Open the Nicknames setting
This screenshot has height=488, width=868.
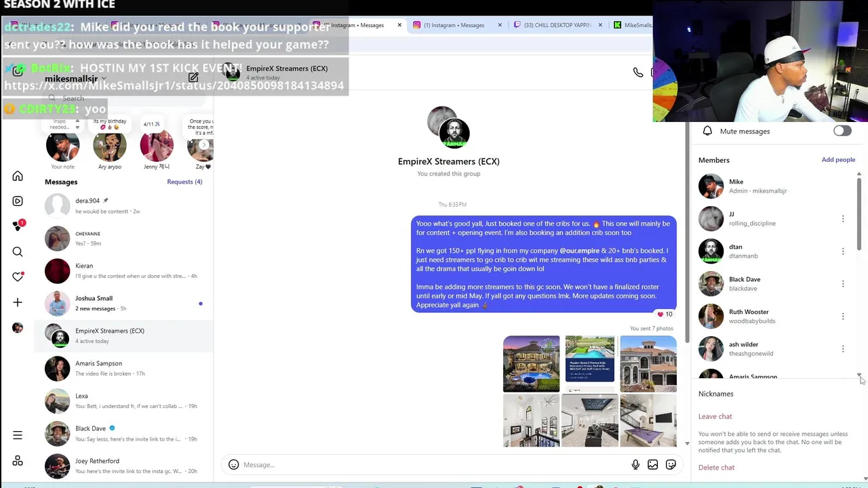click(x=715, y=394)
